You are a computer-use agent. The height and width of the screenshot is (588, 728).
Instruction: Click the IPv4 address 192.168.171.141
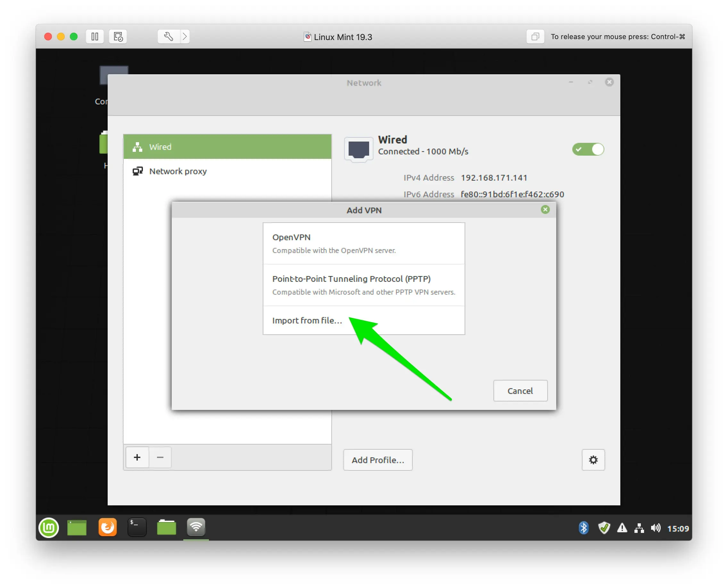coord(494,177)
